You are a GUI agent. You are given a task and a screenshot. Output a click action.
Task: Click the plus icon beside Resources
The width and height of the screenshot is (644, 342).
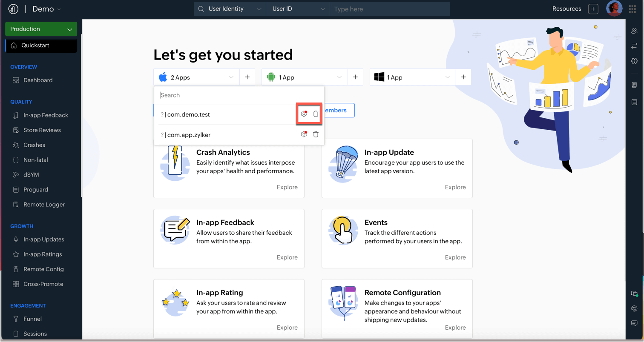click(593, 9)
